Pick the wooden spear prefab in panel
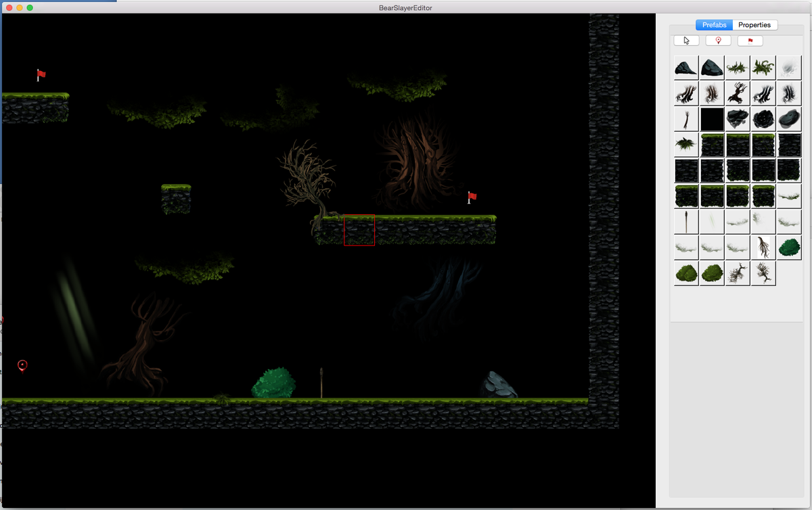812x510 pixels. click(x=686, y=222)
